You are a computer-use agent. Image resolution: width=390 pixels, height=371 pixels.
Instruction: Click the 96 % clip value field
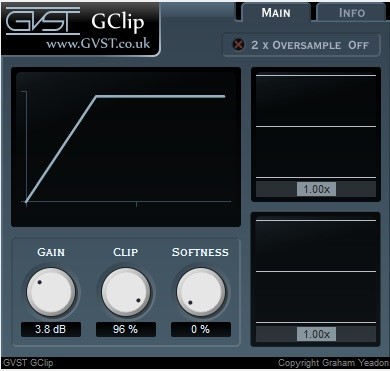(x=126, y=329)
